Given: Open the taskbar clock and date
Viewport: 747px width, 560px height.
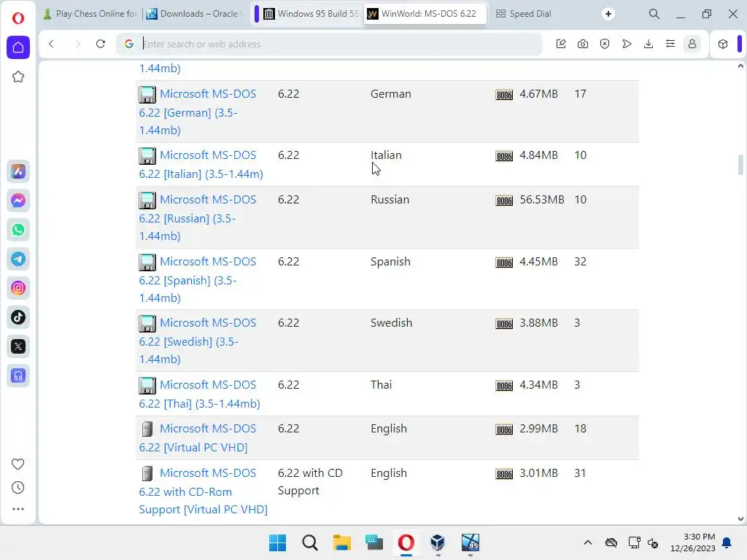Looking at the screenshot, I should click(693, 542).
